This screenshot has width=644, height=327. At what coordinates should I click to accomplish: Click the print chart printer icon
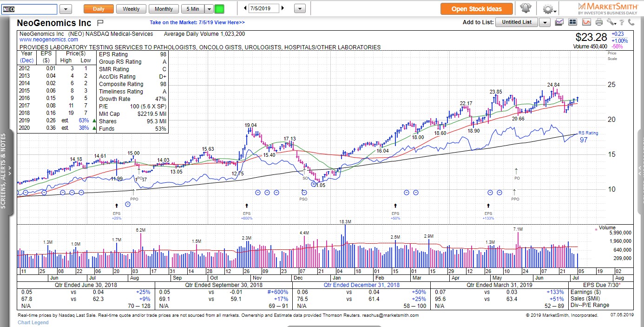click(x=599, y=22)
